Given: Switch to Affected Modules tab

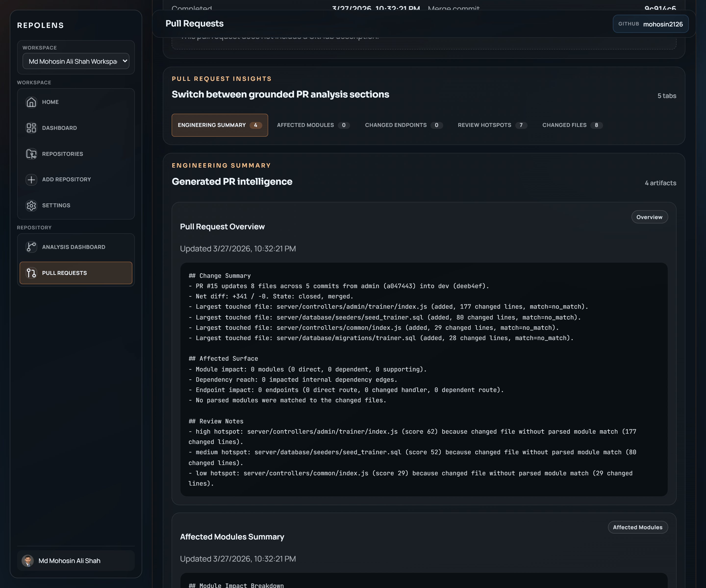Looking at the screenshot, I should click(313, 125).
